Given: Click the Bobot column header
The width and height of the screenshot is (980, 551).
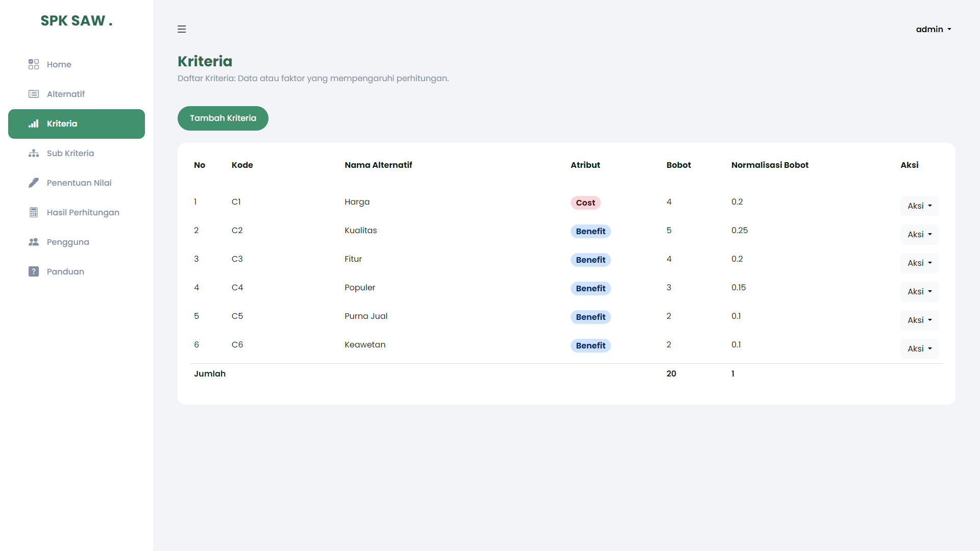Looking at the screenshot, I should pos(678,165).
